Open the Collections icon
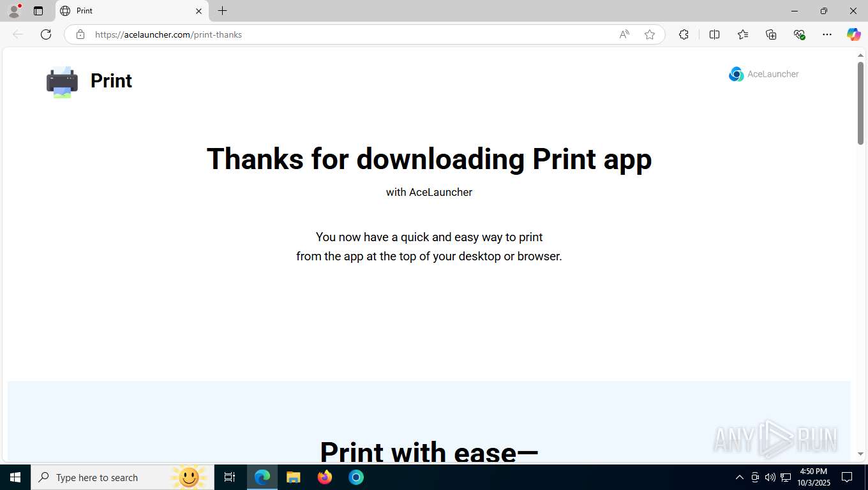This screenshot has height=490, width=868. tap(771, 34)
